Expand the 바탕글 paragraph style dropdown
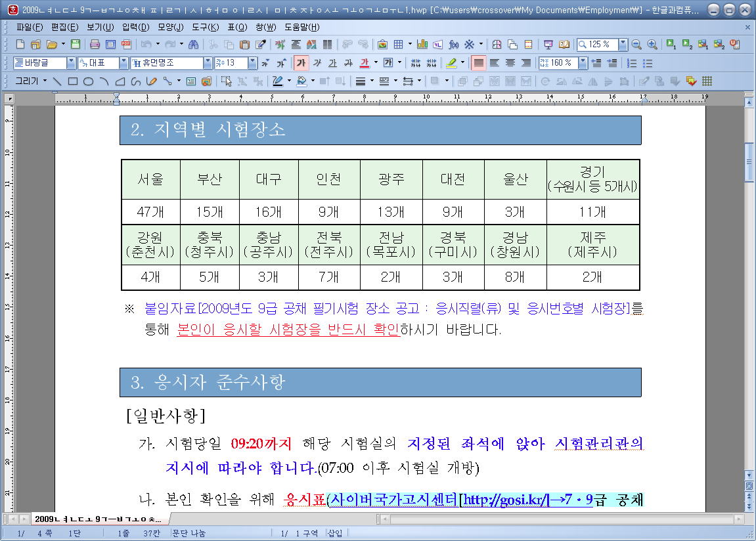The height and width of the screenshot is (541, 756). 71,63
